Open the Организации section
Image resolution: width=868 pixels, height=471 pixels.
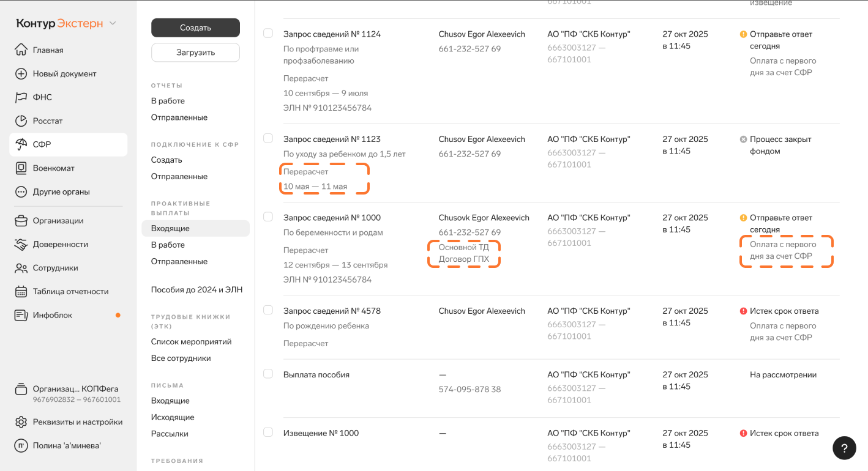[x=58, y=221]
